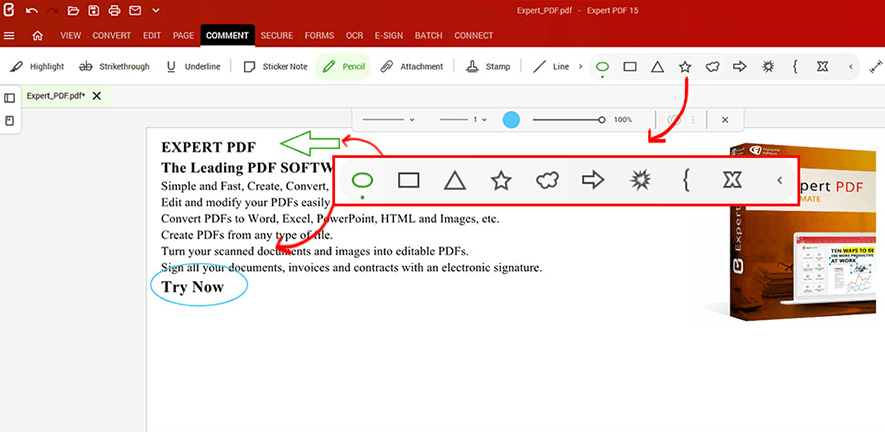885x432 pixels.
Task: Click the Redo arrow in the title bar
Action: coord(52,10)
